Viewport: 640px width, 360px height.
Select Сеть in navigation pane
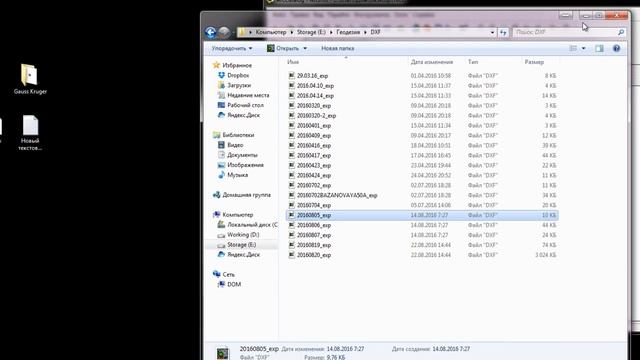tap(224, 274)
